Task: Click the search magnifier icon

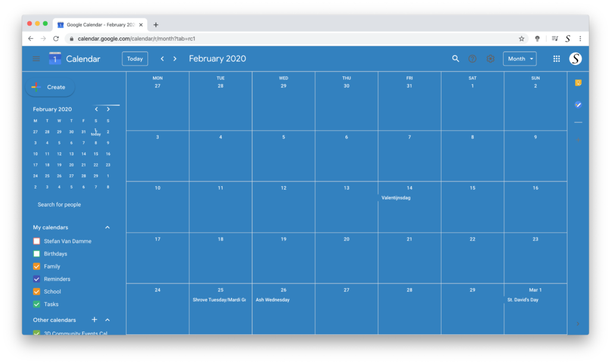Action: pyautogui.click(x=455, y=58)
